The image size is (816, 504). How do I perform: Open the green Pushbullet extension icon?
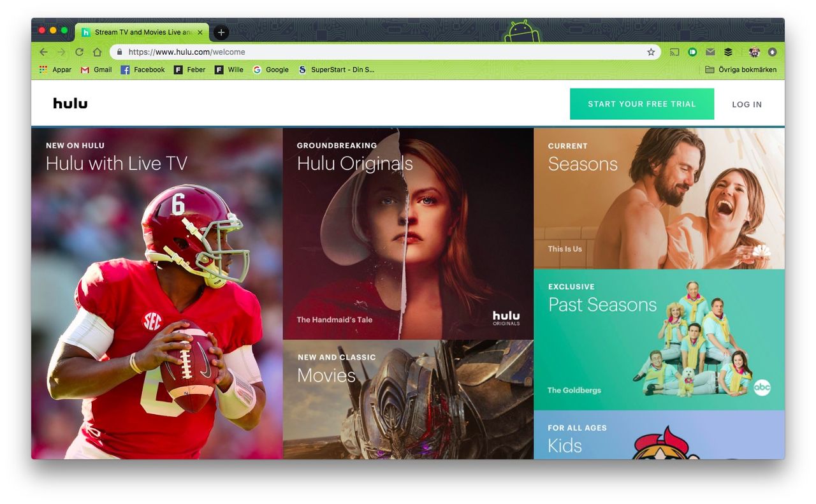coord(692,52)
